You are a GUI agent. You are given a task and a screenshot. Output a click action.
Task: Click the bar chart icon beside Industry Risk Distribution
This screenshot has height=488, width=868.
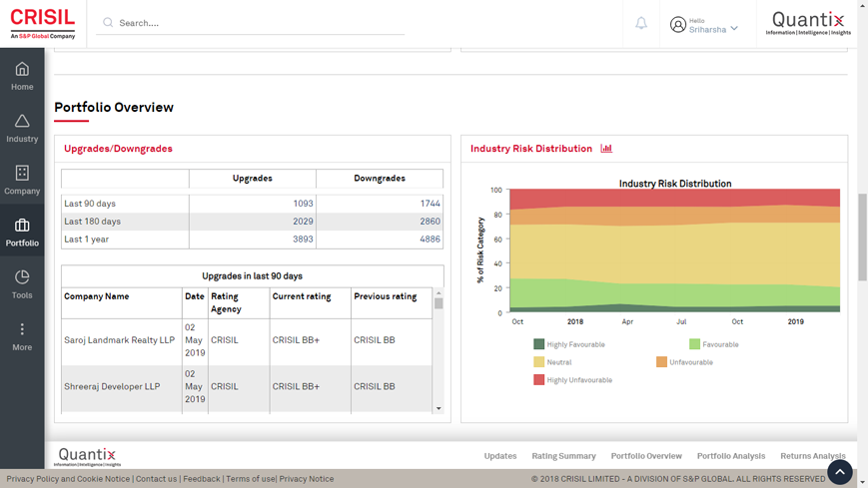coord(606,149)
